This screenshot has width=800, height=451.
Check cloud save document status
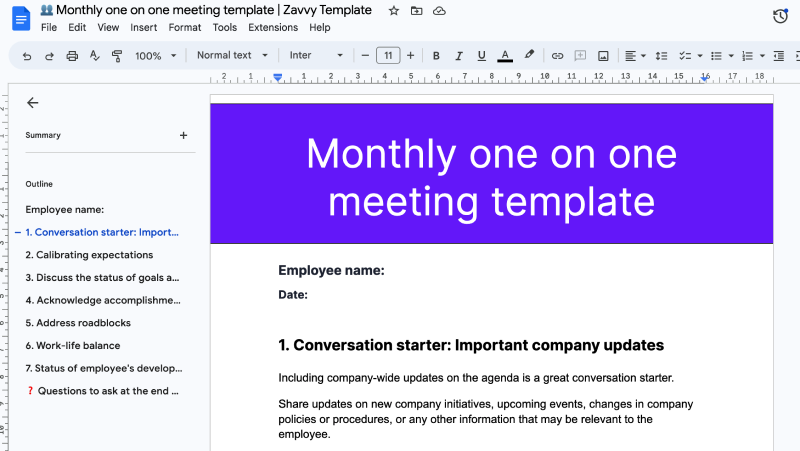439,11
